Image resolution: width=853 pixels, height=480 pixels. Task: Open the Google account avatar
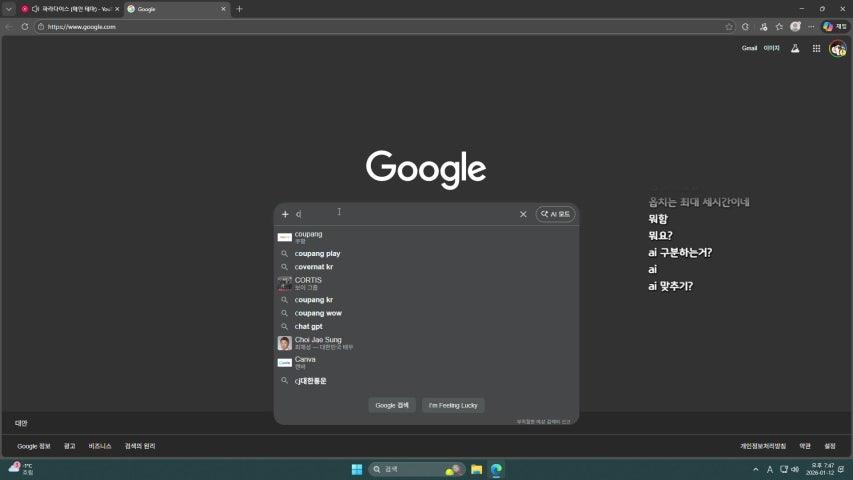(838, 49)
